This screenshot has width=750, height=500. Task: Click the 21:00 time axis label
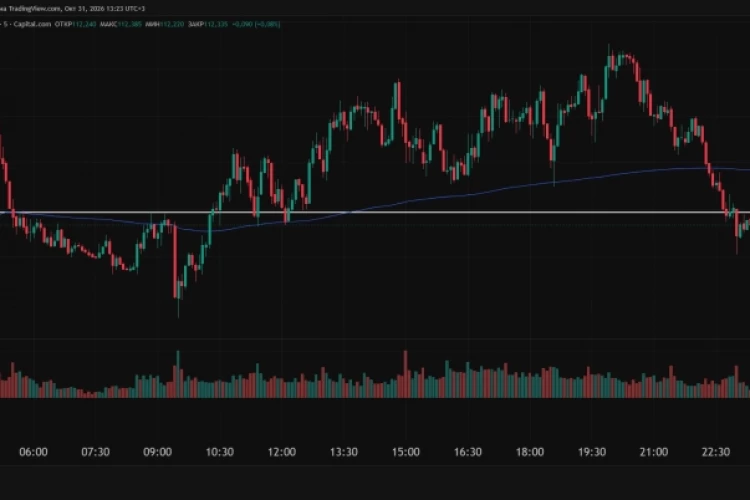[x=653, y=452]
